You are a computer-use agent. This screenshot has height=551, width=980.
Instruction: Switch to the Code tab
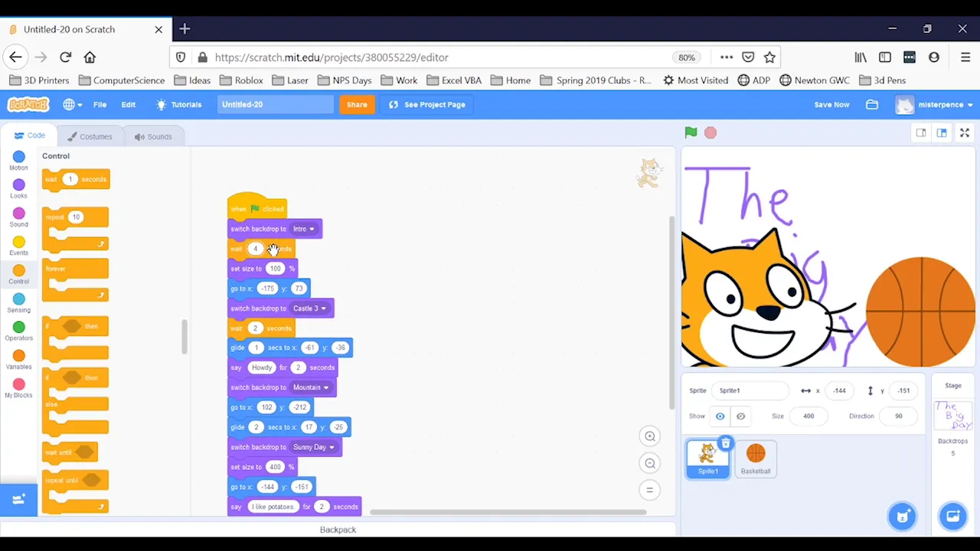click(29, 135)
